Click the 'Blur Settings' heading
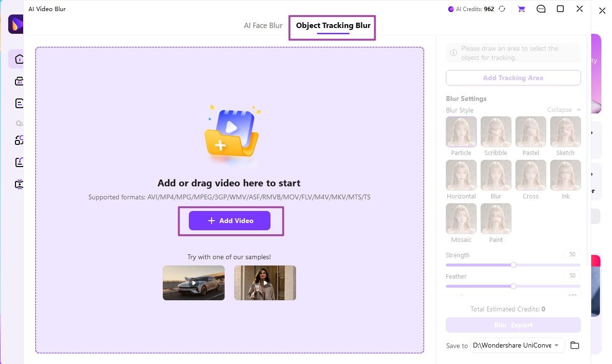 [x=466, y=98]
